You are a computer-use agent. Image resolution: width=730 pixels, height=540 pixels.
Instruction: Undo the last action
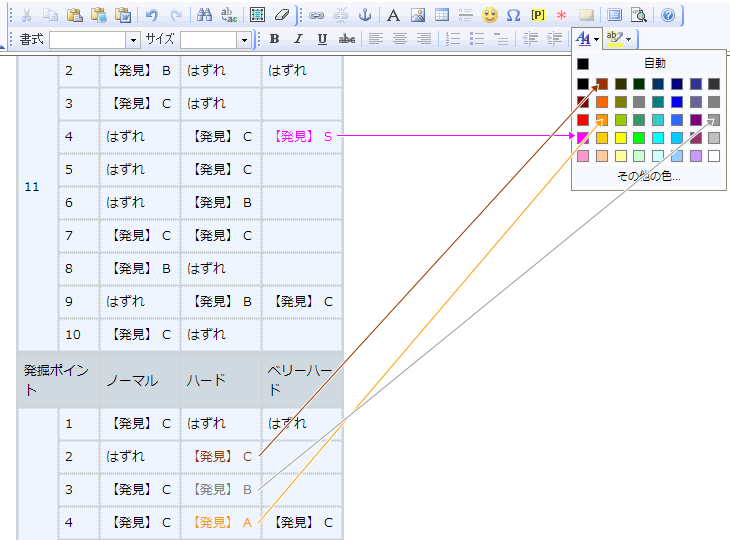(152, 15)
